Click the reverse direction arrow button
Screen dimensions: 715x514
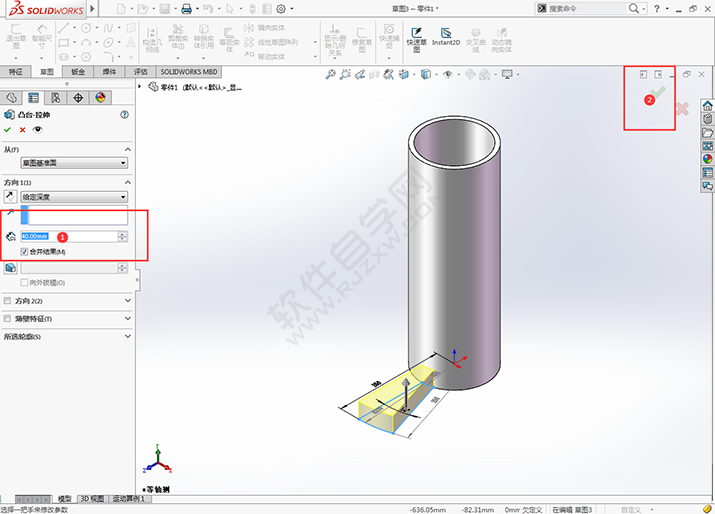pos(10,197)
